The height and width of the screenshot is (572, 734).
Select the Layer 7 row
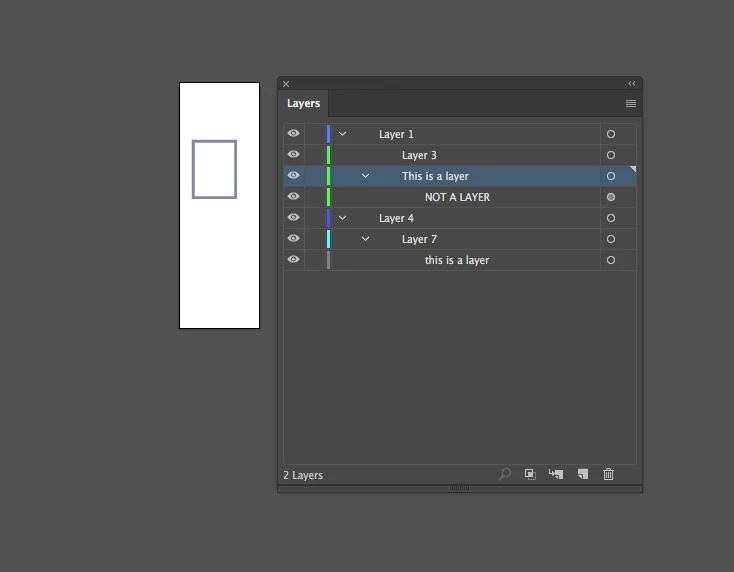pyautogui.click(x=460, y=239)
